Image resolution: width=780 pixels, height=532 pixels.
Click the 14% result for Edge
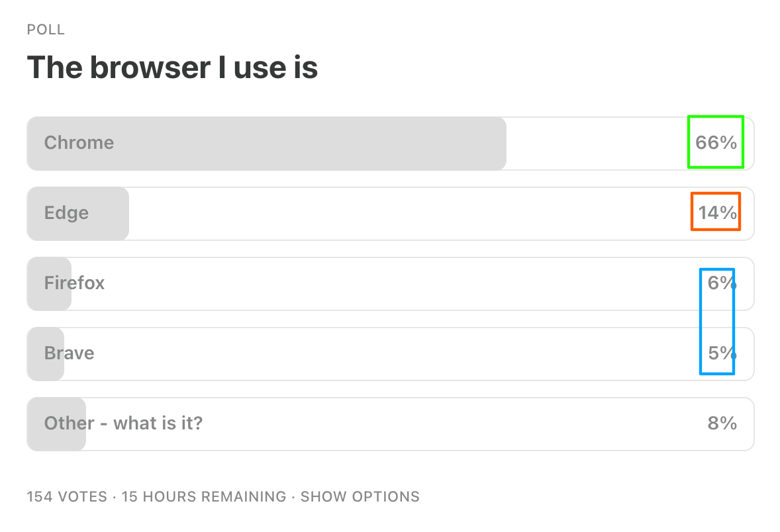pyautogui.click(x=717, y=213)
